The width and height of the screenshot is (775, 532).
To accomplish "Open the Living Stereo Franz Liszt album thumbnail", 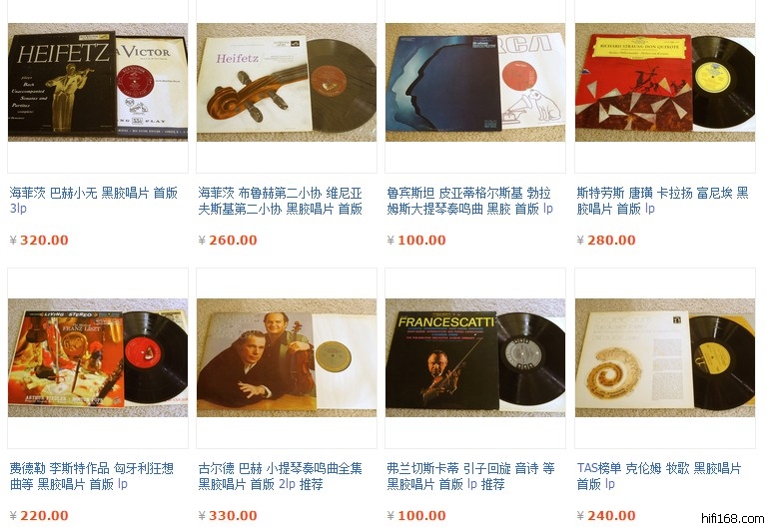I will point(98,357).
